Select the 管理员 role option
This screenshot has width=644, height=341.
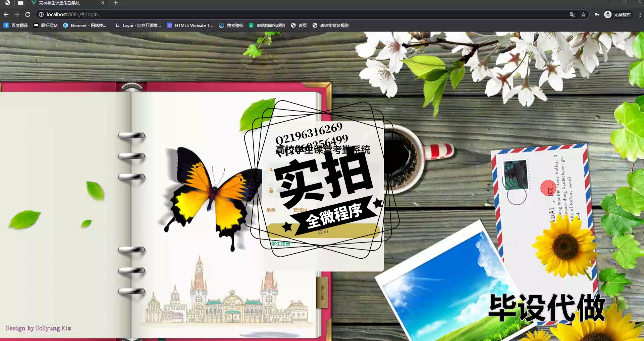[300, 210]
